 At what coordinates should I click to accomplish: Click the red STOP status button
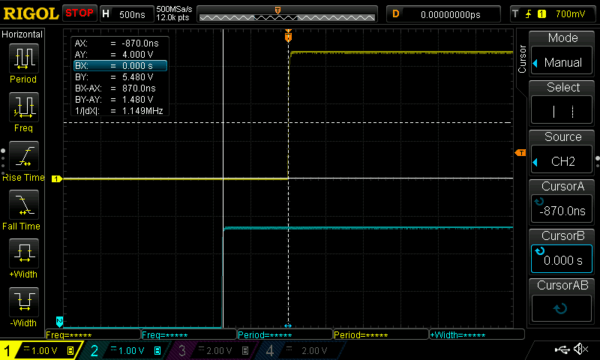coord(79,13)
